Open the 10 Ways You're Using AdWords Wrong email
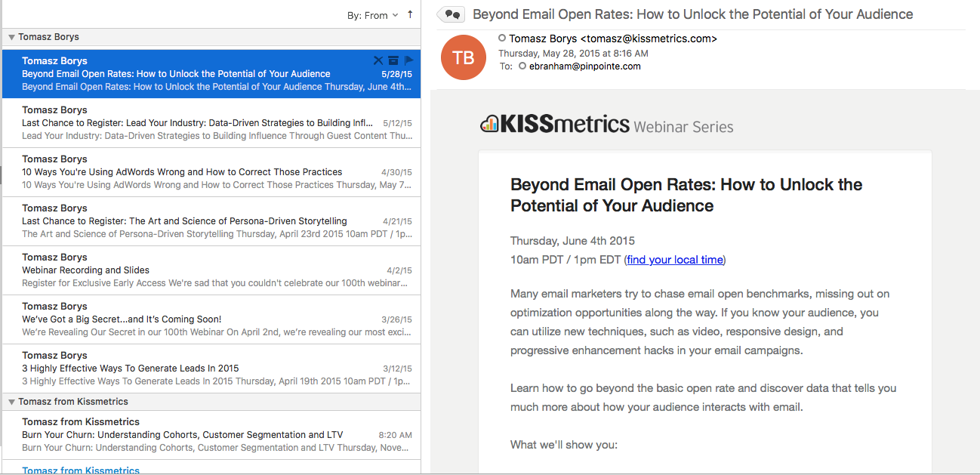This screenshot has height=475, width=980. [x=211, y=172]
